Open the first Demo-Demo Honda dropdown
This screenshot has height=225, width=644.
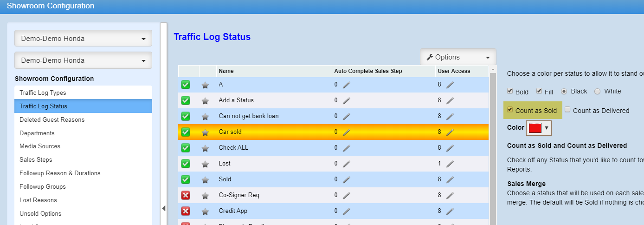coord(83,39)
